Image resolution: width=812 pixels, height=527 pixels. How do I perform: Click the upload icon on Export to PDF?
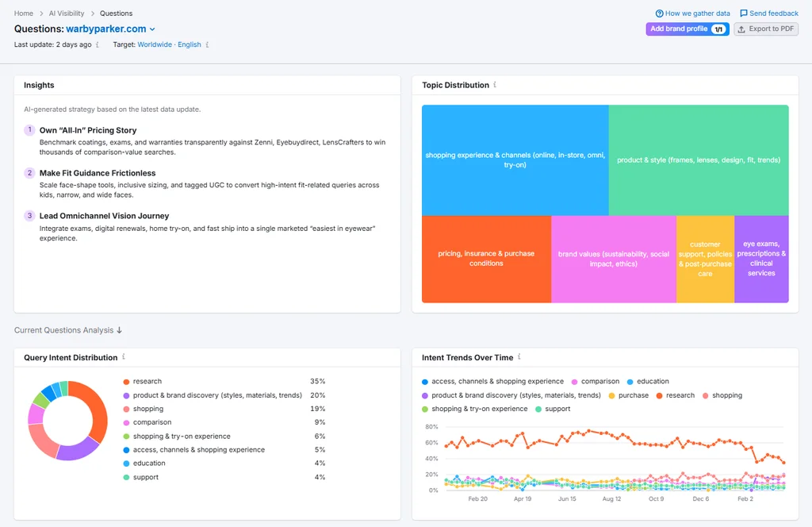coord(741,29)
